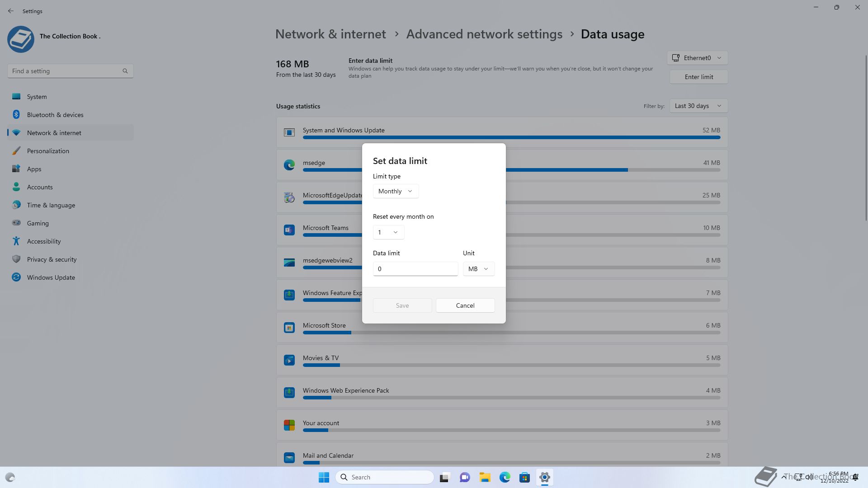This screenshot has height=488, width=868.
Task: Click the Accessibility figure icon
Action: (x=16, y=241)
